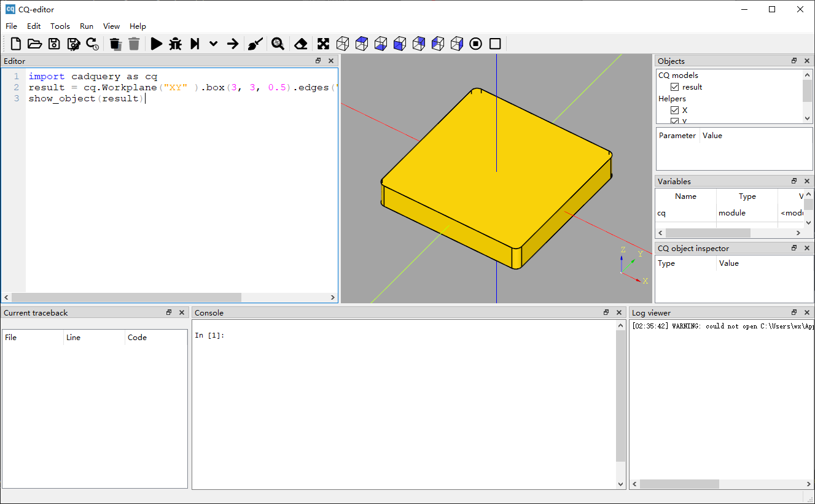Select the front-face cube view icon
This screenshot has width=815, height=504.
(x=400, y=44)
